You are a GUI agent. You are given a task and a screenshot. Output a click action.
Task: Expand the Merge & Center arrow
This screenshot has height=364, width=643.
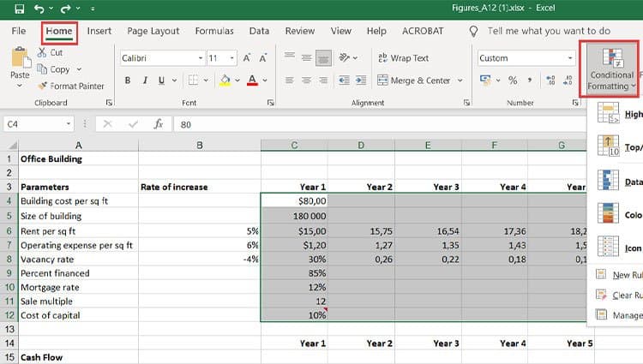460,81
